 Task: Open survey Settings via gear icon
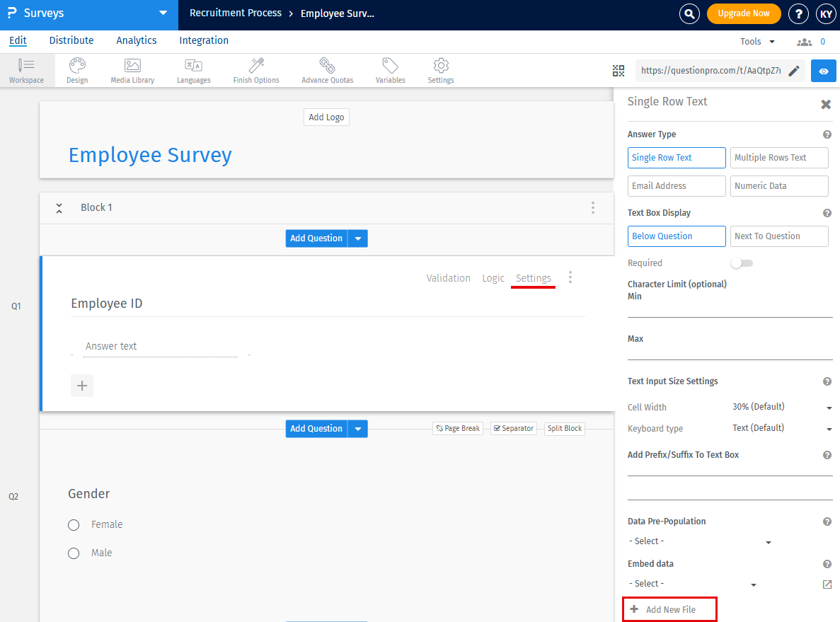click(x=440, y=70)
